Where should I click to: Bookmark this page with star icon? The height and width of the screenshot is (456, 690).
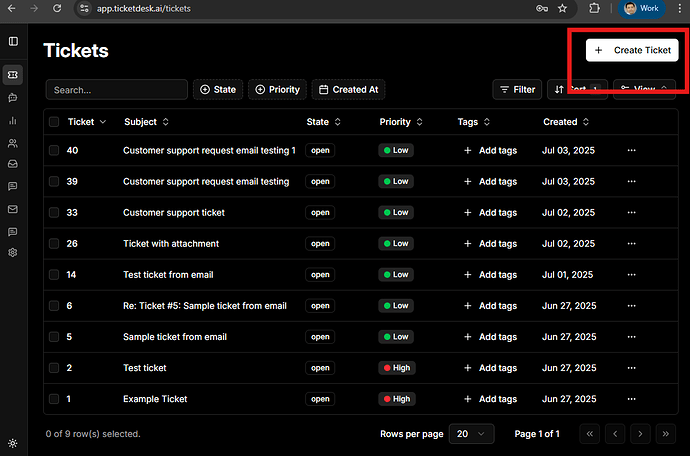tap(562, 8)
